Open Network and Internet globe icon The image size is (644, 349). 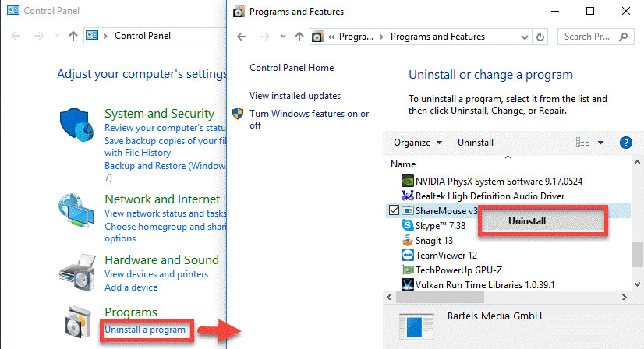click(76, 210)
